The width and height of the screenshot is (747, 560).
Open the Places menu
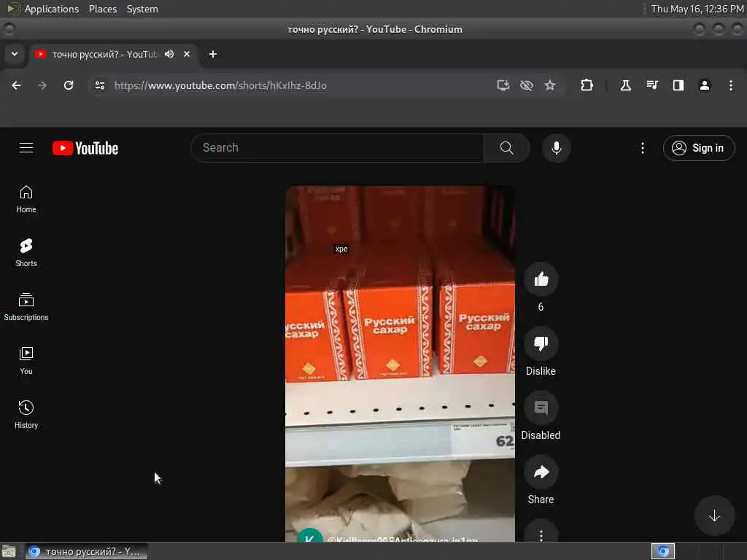point(102,9)
